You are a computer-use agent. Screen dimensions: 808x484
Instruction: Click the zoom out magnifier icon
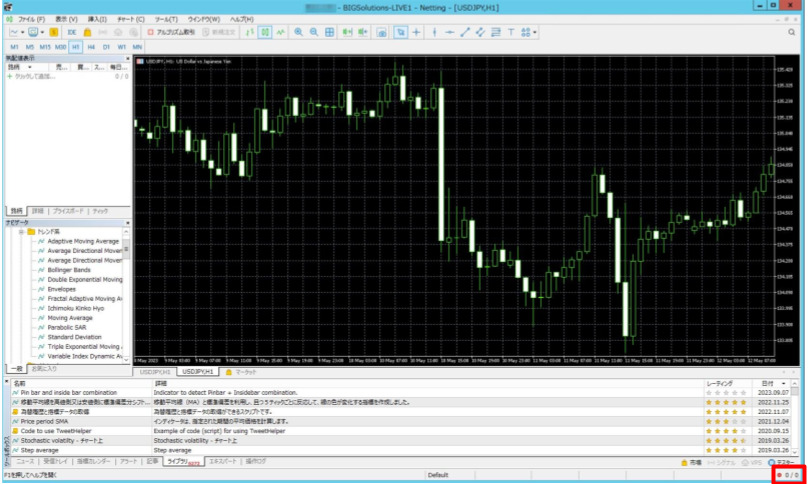(x=313, y=32)
